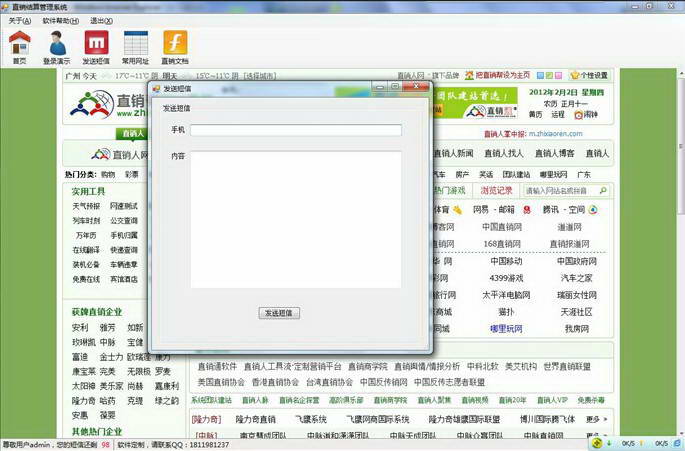Image resolution: width=685 pixels, height=451 pixels.
Task: Open the 直销人新闻 link
Action: [453, 153]
